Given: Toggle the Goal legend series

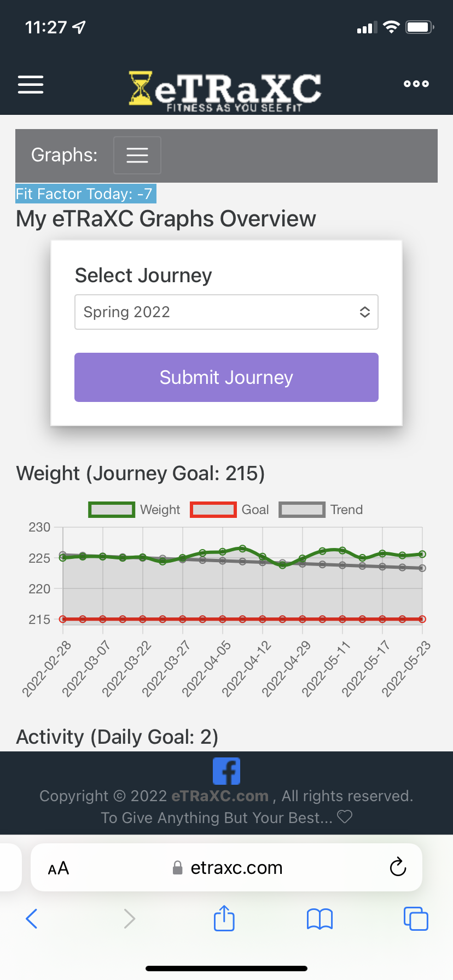Looking at the screenshot, I should 229,510.
